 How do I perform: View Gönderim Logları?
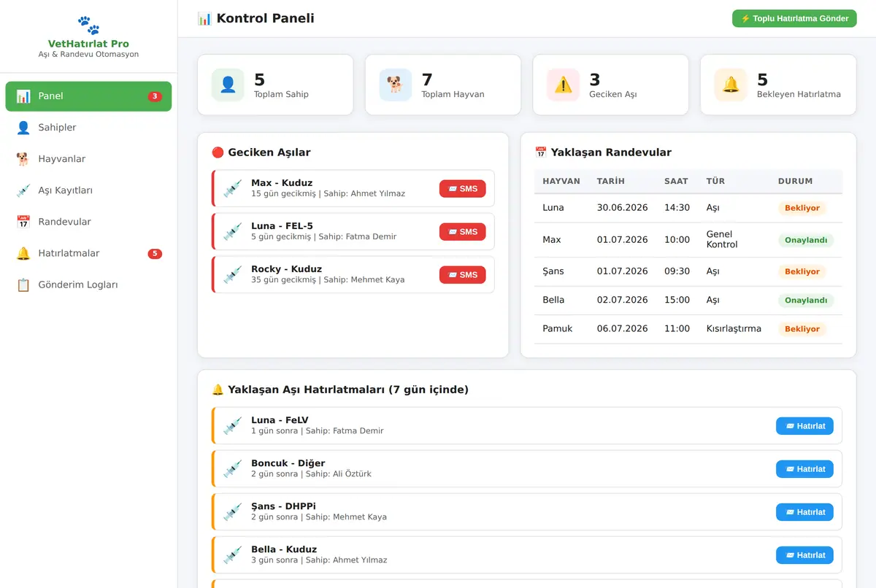88,285
